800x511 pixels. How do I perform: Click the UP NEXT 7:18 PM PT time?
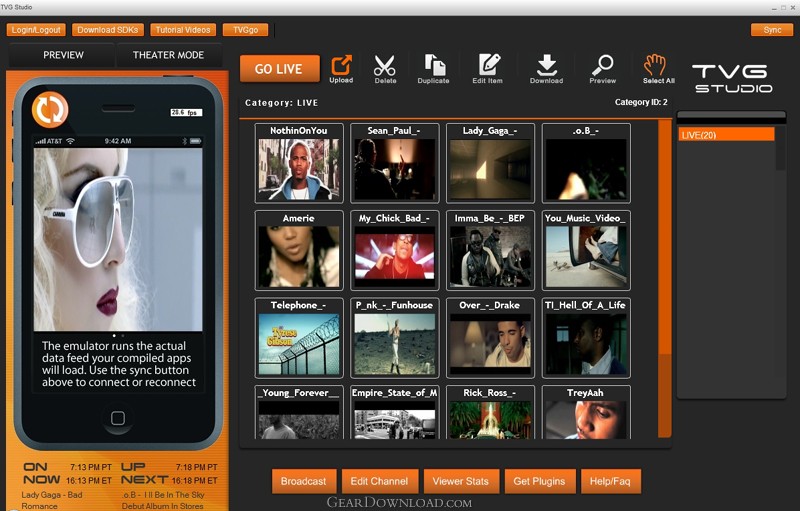(196, 467)
